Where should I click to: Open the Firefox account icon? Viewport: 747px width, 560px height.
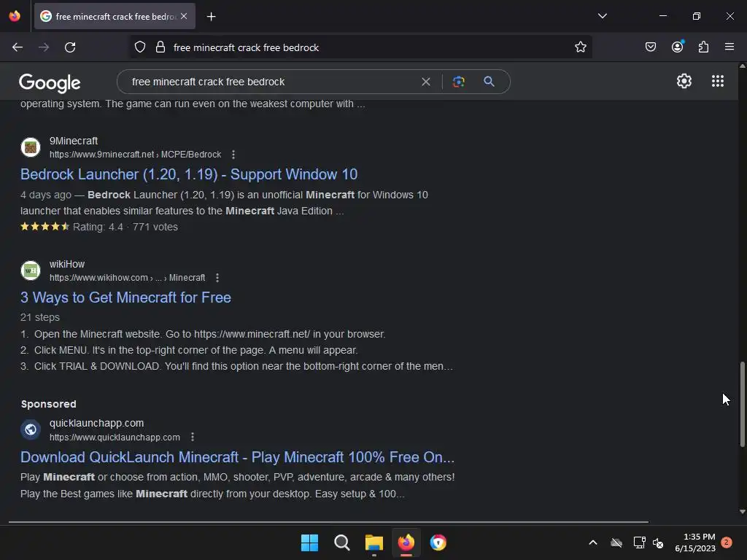coord(678,47)
